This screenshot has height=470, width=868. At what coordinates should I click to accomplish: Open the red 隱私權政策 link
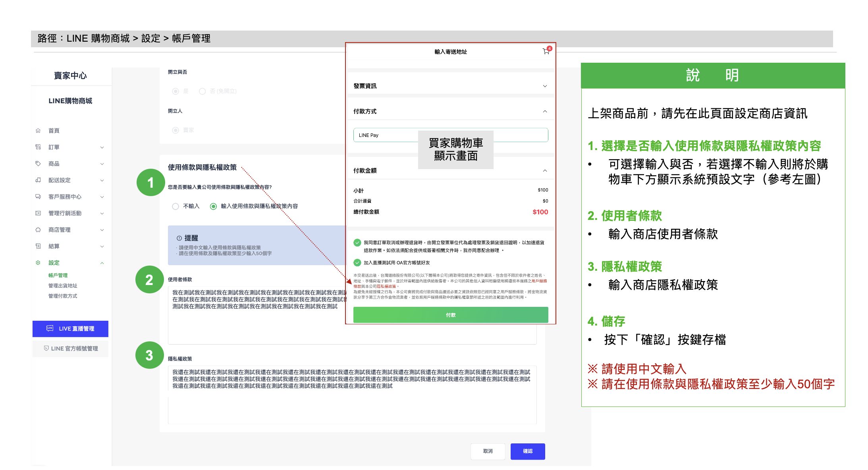point(386,286)
